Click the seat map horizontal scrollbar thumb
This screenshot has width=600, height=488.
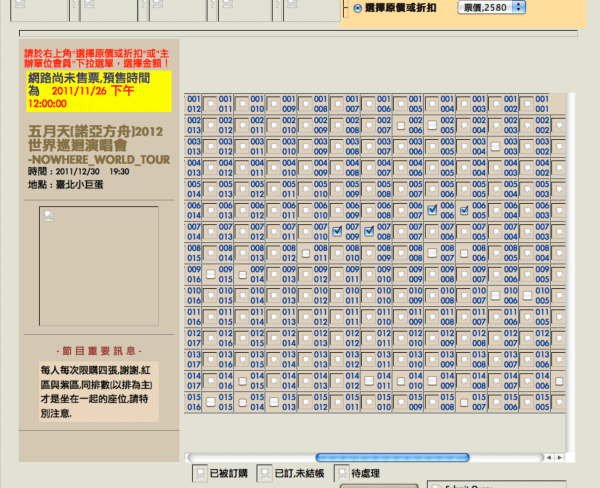click(392, 457)
